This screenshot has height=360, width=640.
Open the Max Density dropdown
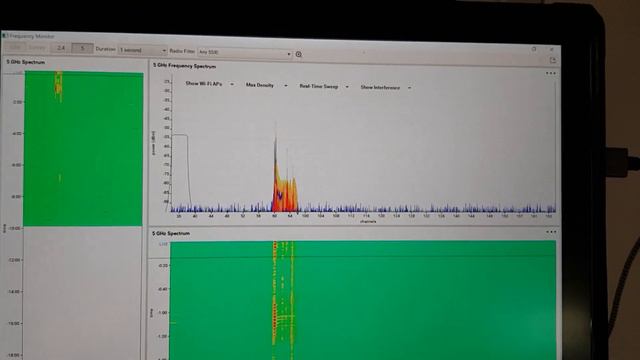click(x=267, y=85)
